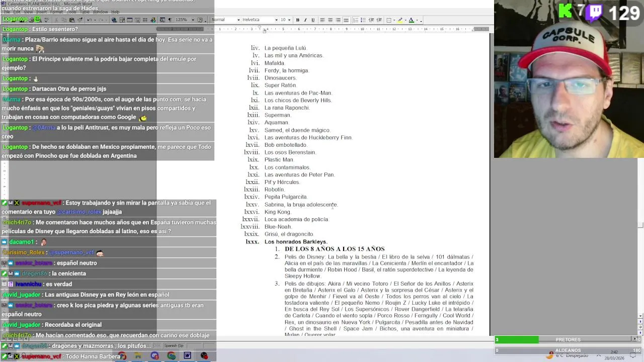The width and height of the screenshot is (644, 362).
Task: Open the font color dropdown arrow
Action: (417, 20)
